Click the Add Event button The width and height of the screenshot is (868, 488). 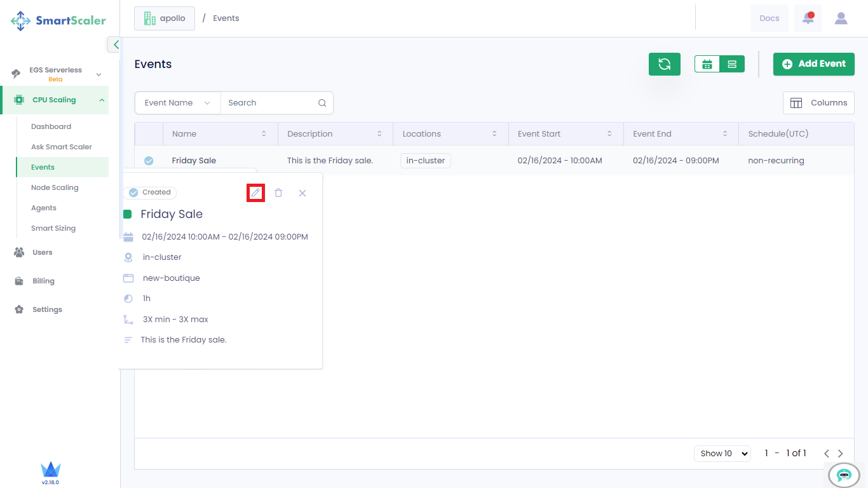813,64
